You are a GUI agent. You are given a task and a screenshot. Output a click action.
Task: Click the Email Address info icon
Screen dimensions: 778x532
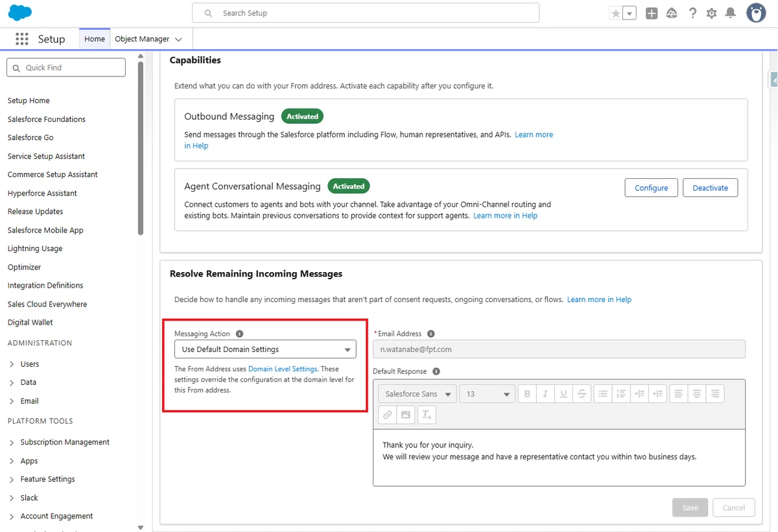coord(431,334)
